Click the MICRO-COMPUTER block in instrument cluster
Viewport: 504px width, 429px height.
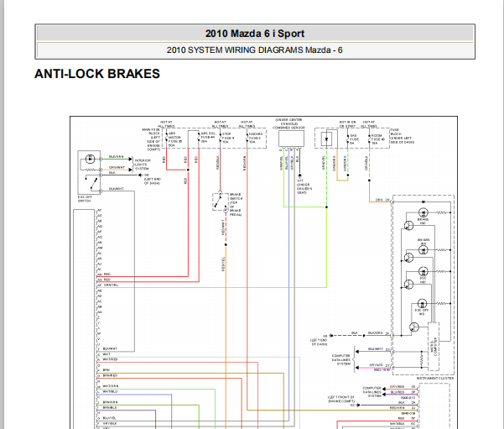(x=434, y=346)
